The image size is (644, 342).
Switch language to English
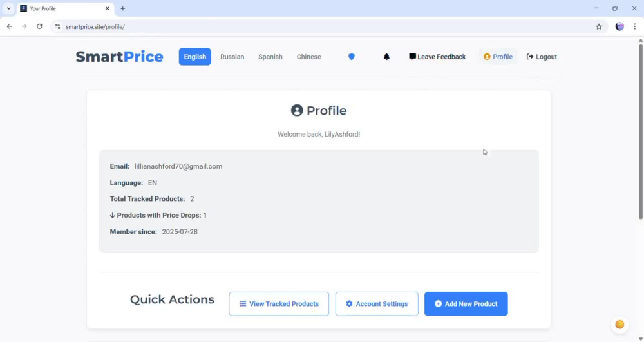click(x=194, y=57)
